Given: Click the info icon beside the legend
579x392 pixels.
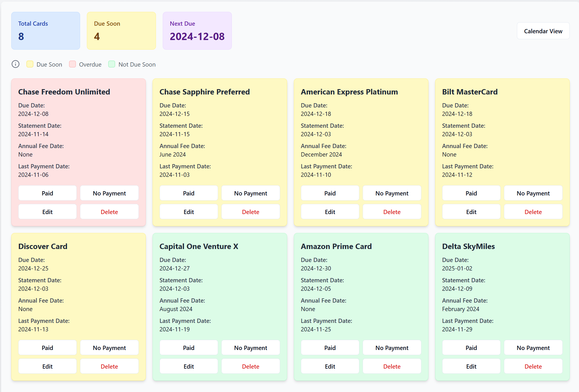Looking at the screenshot, I should (x=16, y=64).
